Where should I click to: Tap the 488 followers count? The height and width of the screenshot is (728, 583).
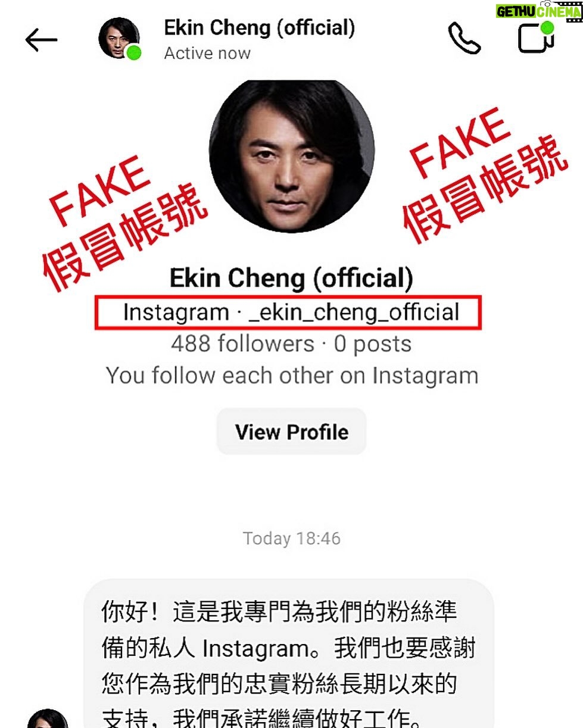click(x=242, y=344)
